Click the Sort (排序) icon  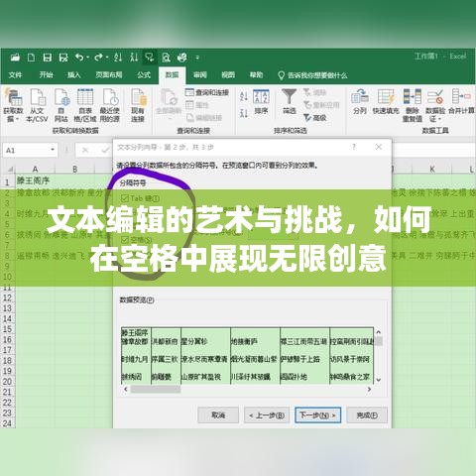(261, 97)
